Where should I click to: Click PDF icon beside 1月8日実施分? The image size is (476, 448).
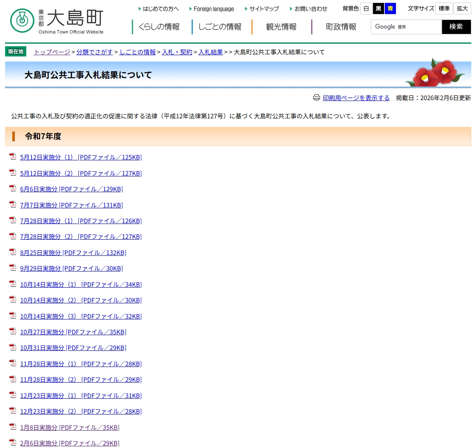coord(13,427)
